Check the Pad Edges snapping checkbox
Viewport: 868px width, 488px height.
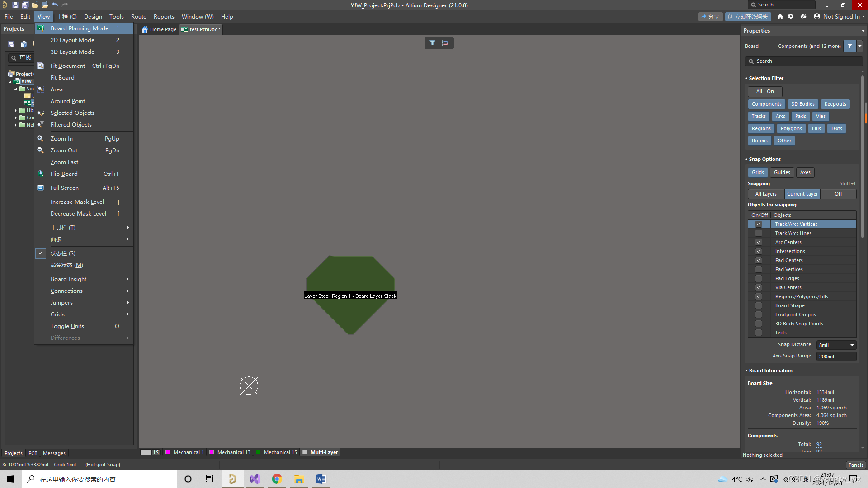point(759,279)
